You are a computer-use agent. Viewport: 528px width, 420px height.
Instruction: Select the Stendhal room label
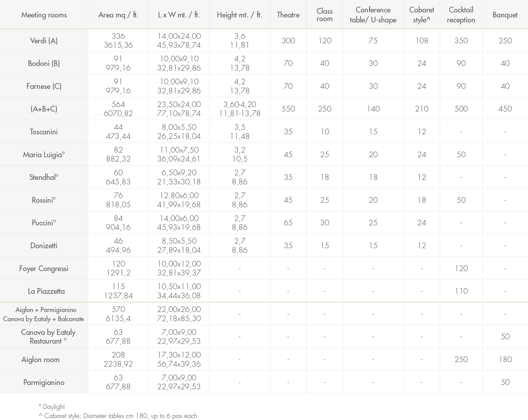pyautogui.click(x=44, y=177)
